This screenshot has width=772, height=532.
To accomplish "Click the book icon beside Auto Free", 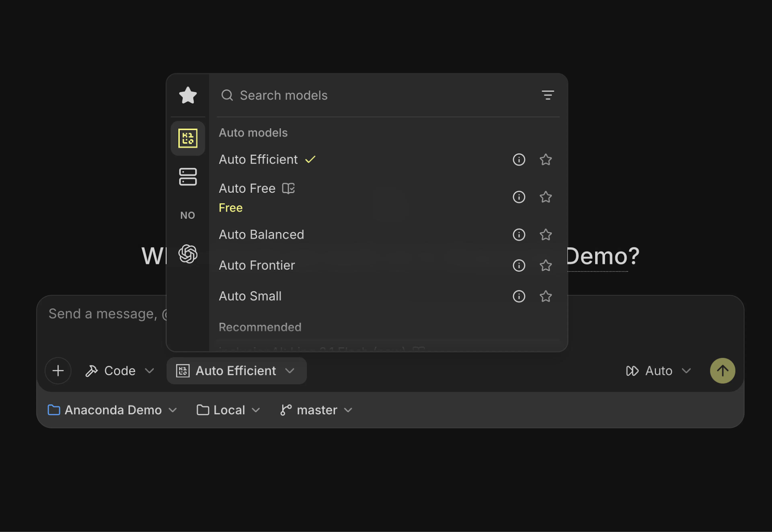I will click(288, 188).
